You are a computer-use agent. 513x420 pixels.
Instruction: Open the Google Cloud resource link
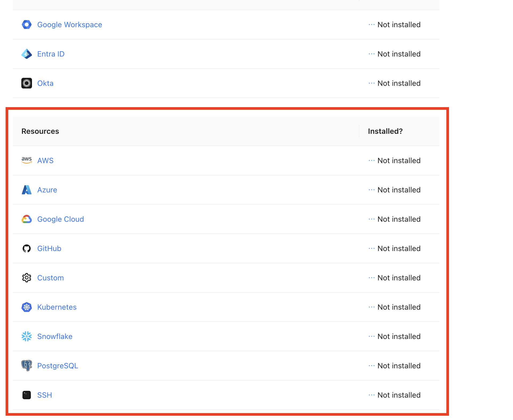point(61,219)
